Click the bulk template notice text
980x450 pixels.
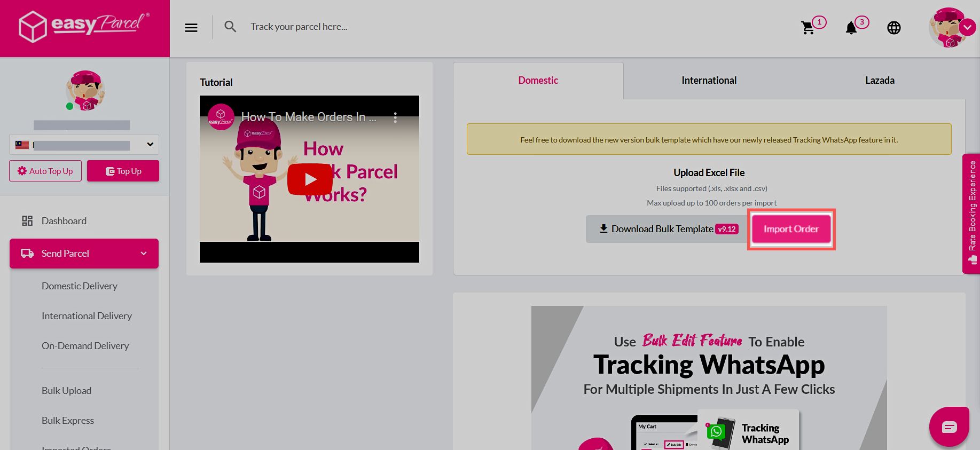tap(709, 140)
